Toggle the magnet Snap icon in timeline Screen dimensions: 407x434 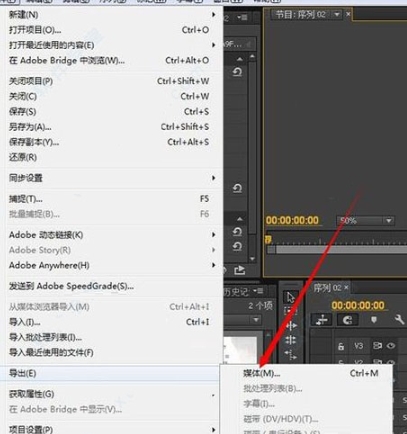(x=347, y=320)
